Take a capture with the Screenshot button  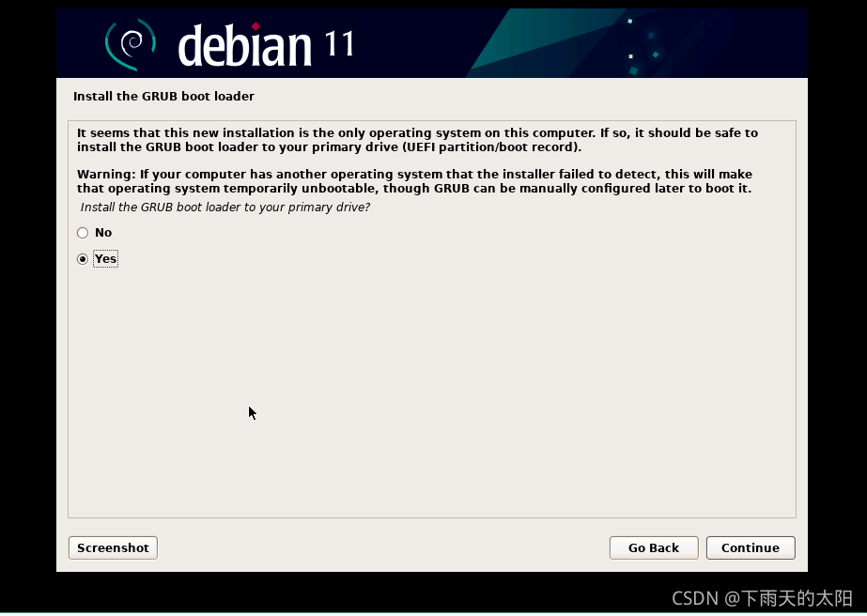(112, 547)
